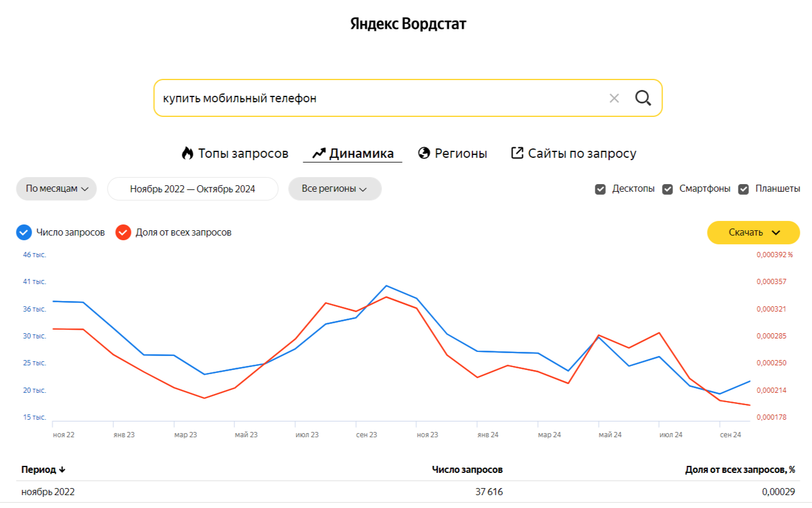Viewport: 812px width, 508px height.
Task: Click the sort arrow next to Период
Action: (63, 470)
